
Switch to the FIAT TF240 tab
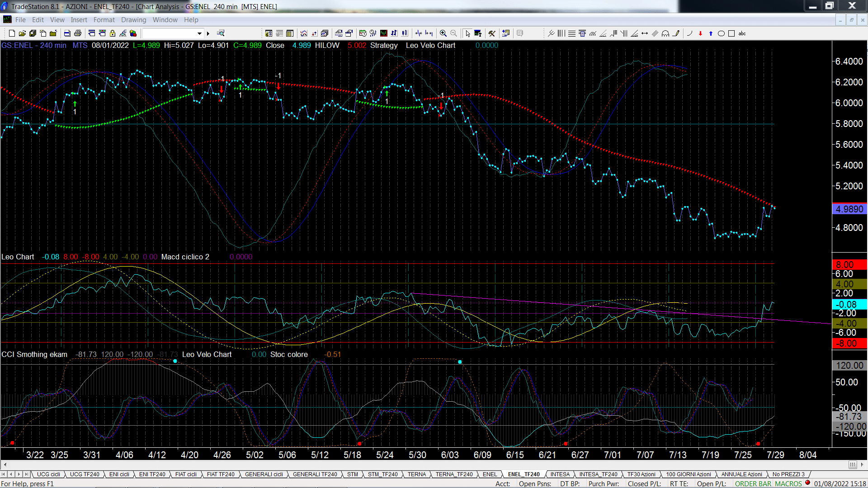pyautogui.click(x=221, y=474)
